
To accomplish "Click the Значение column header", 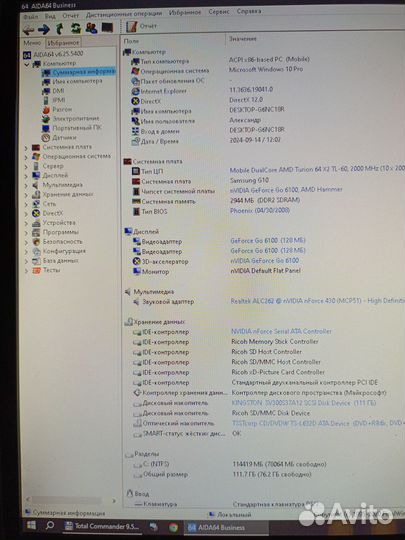I will [x=243, y=39].
